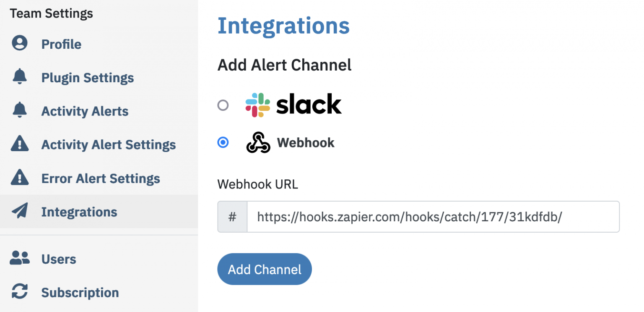Click the Integrations paper plane icon
Viewport: 644px width, 312px height.
19,212
